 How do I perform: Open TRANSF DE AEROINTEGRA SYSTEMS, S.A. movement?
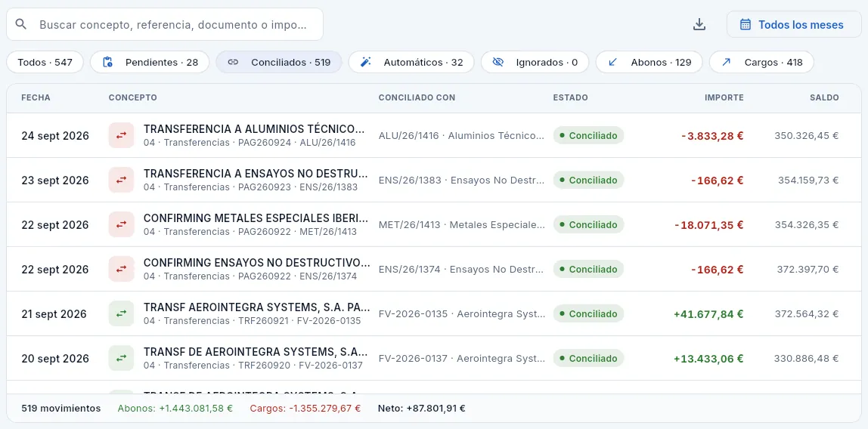256,352
